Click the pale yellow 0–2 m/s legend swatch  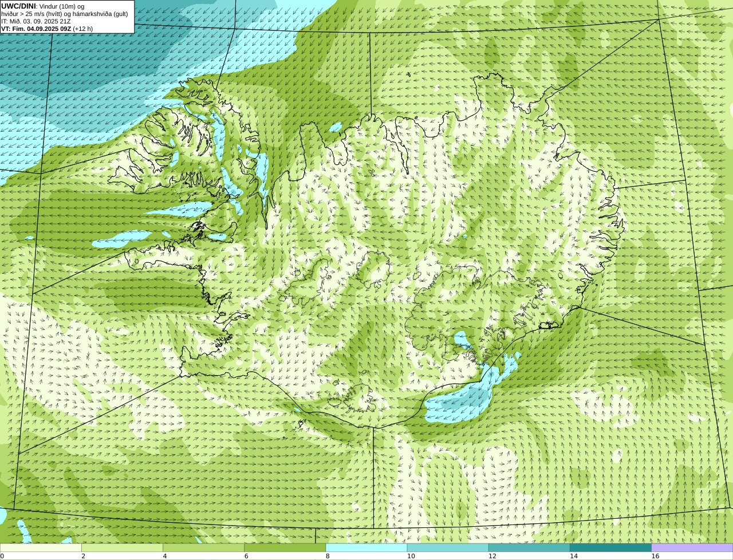pyautogui.click(x=41, y=548)
